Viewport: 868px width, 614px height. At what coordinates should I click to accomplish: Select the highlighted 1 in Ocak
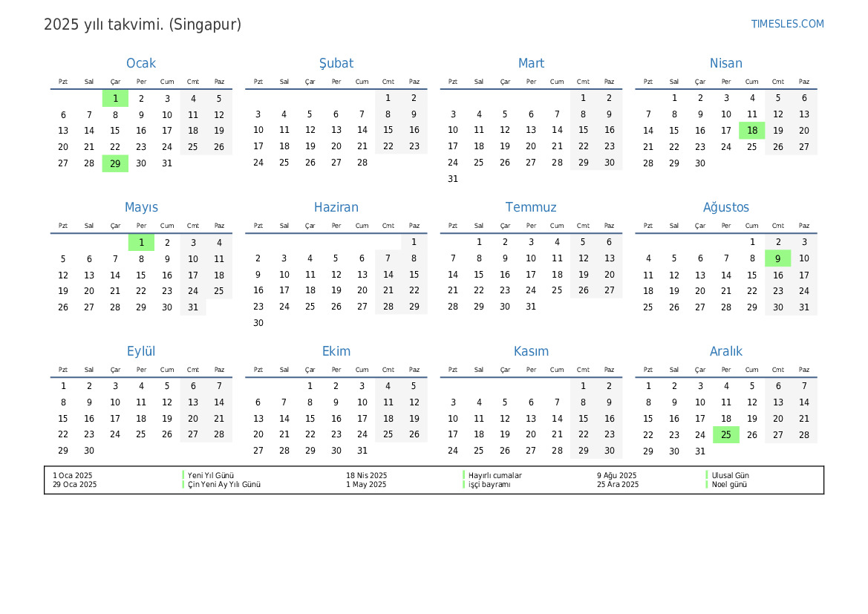(115, 99)
